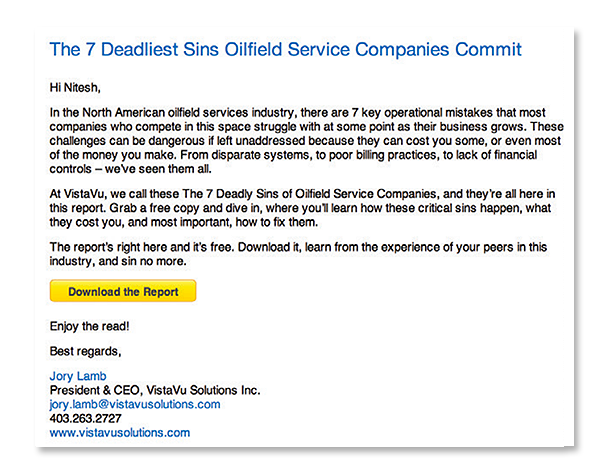Click the paragraph starting In the North American
This screenshot has width=600, height=476.
[x=307, y=140]
